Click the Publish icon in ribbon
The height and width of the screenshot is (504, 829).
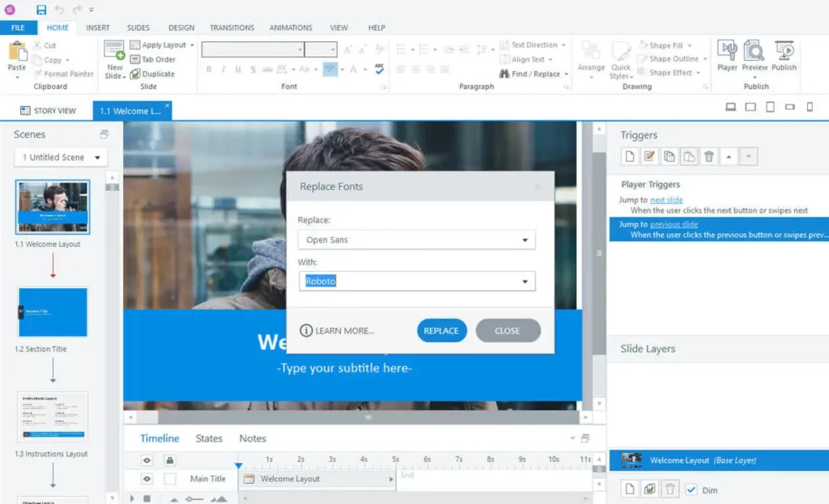(x=784, y=52)
